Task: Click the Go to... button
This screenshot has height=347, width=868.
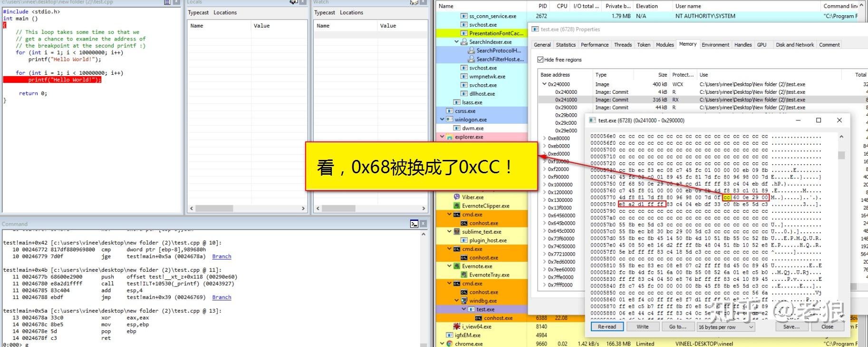Action: pos(678,327)
